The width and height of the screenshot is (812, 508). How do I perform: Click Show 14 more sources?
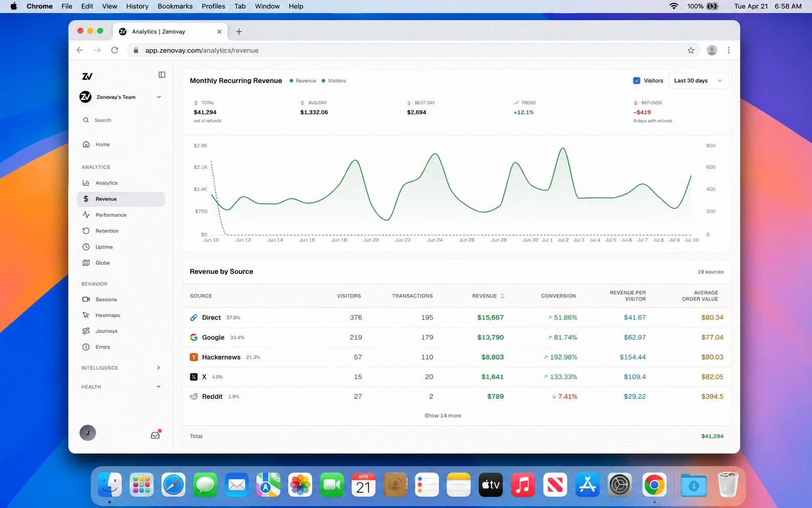(442, 415)
